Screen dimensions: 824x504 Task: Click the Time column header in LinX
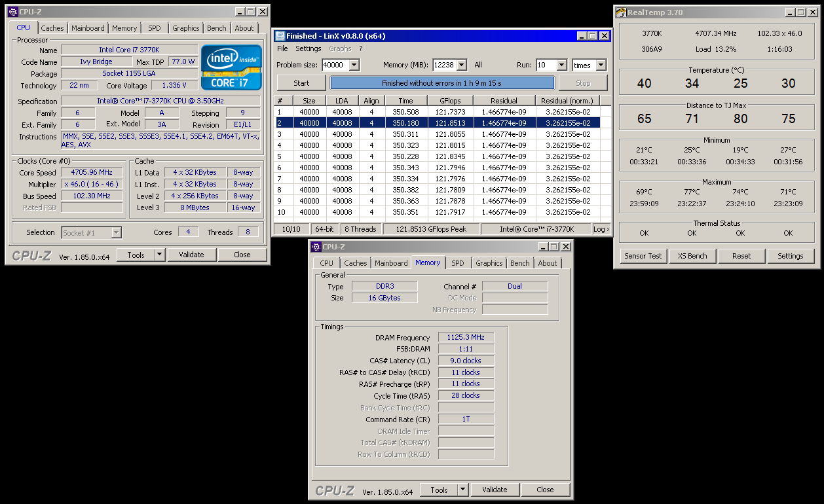point(405,101)
